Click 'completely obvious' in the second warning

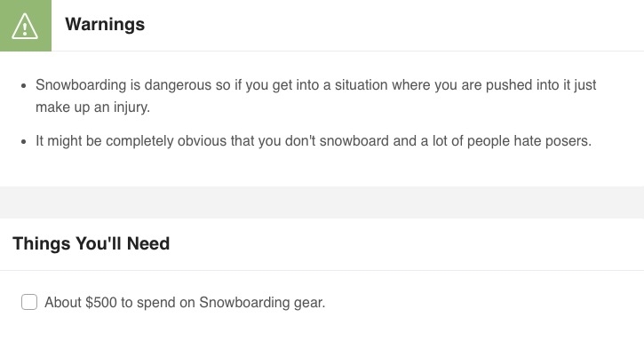point(166,141)
